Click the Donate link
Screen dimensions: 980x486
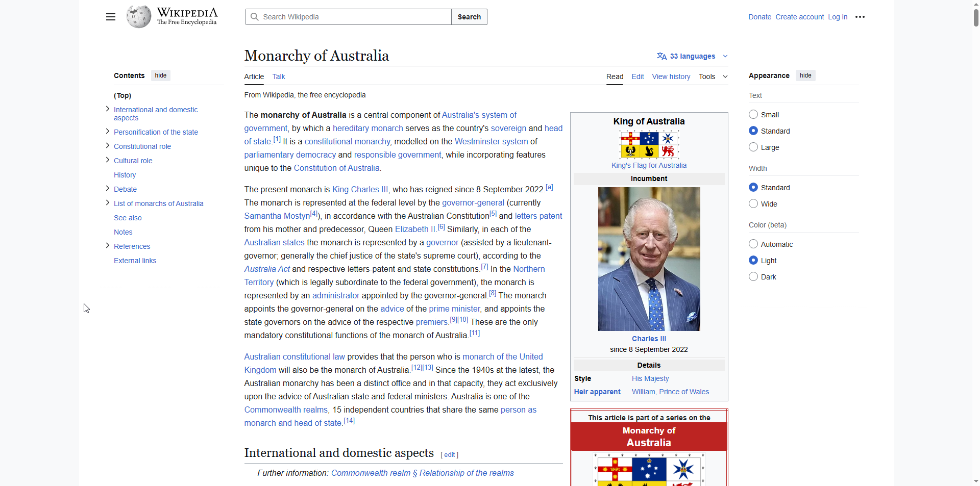point(759,17)
